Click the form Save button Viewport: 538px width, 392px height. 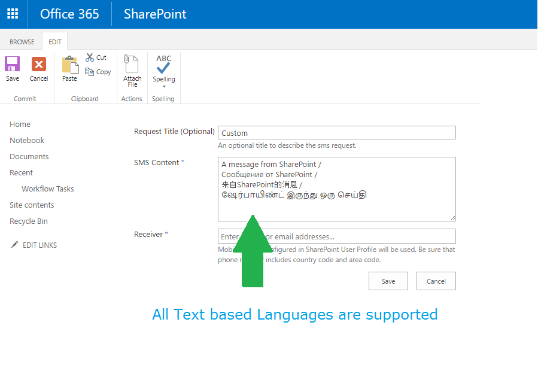pyautogui.click(x=388, y=281)
